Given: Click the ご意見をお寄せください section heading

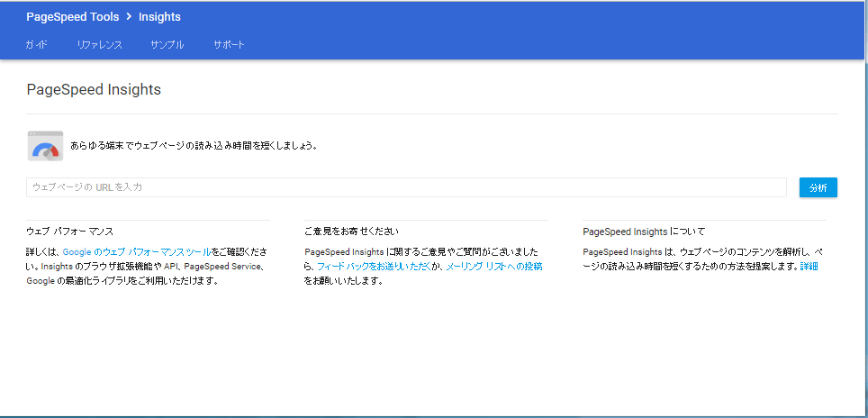Looking at the screenshot, I should pyautogui.click(x=351, y=232).
